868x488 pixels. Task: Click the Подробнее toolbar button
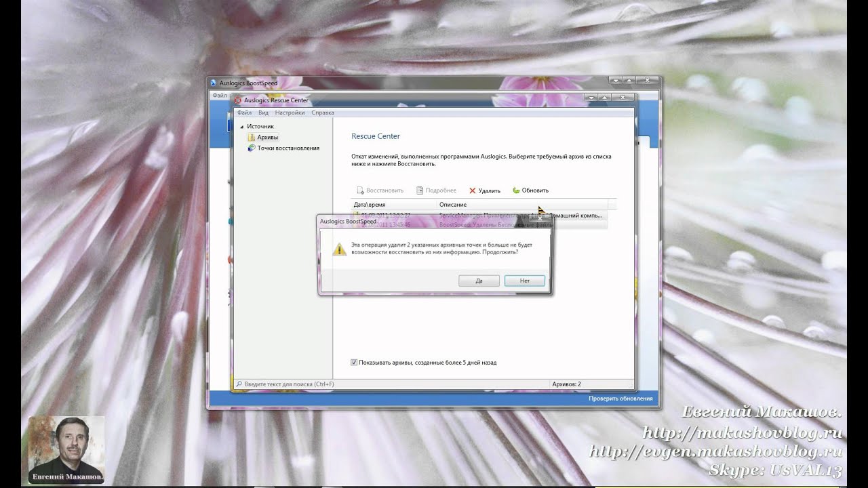[x=436, y=190]
